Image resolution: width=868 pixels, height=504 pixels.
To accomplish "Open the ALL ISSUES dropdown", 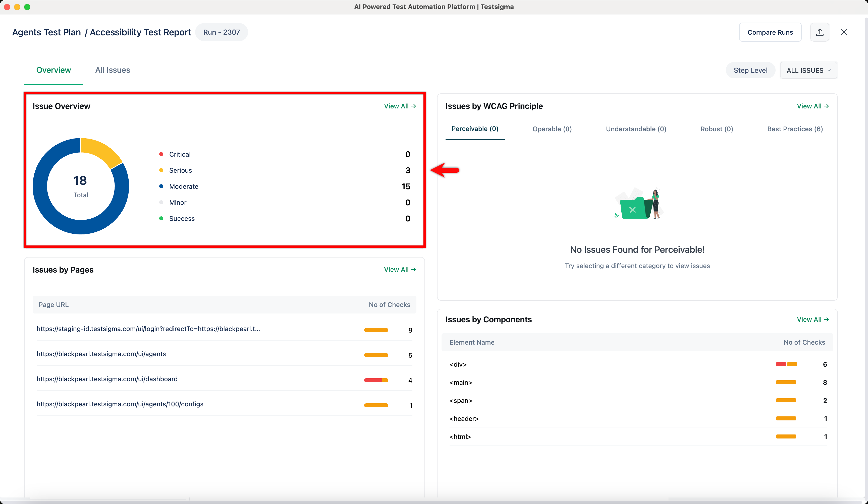I will click(808, 70).
